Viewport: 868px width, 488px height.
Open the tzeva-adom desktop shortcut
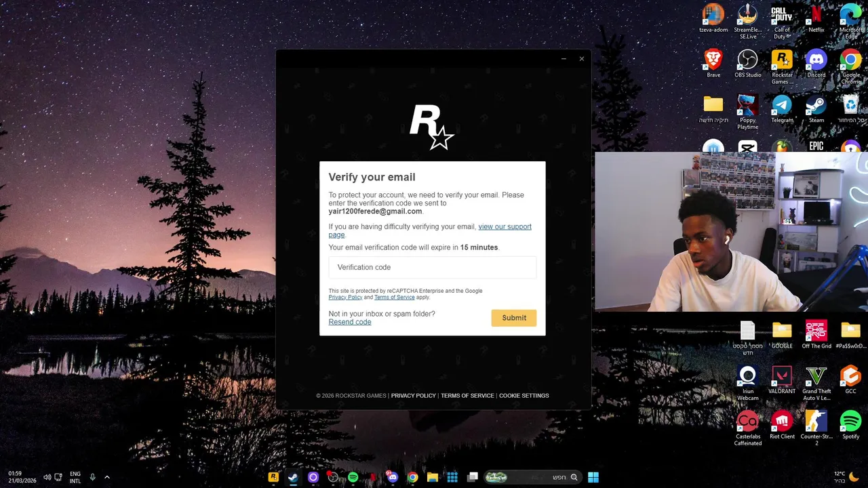pyautogui.click(x=713, y=18)
